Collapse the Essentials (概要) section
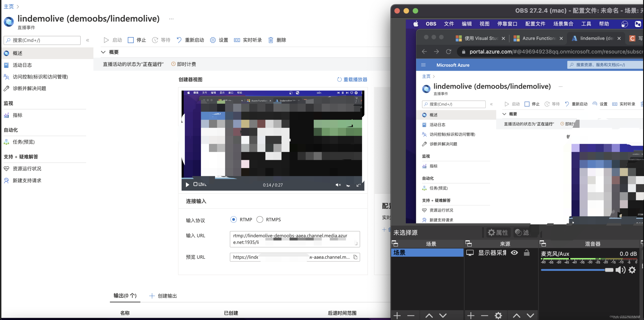The height and width of the screenshot is (320, 644). (103, 52)
